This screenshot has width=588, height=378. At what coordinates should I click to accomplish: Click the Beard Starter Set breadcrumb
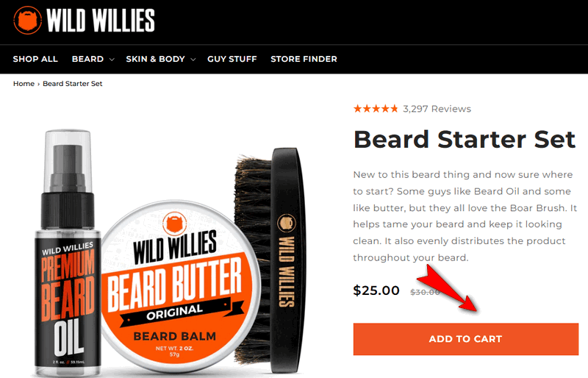click(72, 84)
